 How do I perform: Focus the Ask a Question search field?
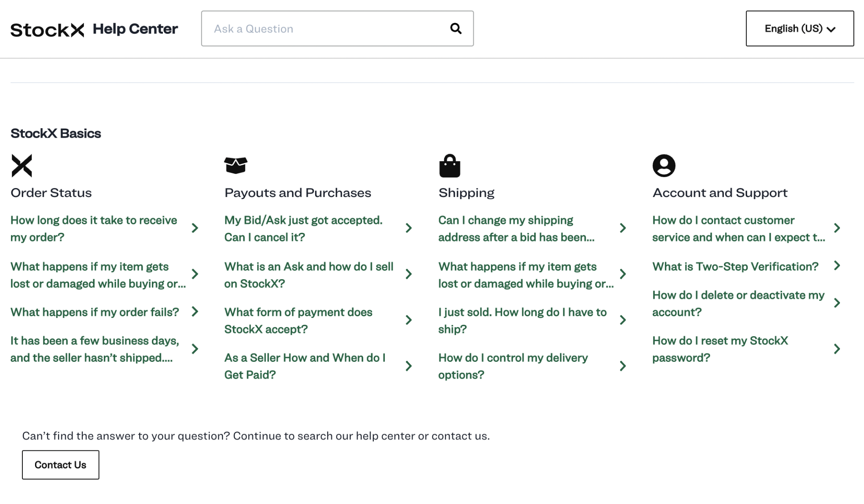(x=337, y=28)
